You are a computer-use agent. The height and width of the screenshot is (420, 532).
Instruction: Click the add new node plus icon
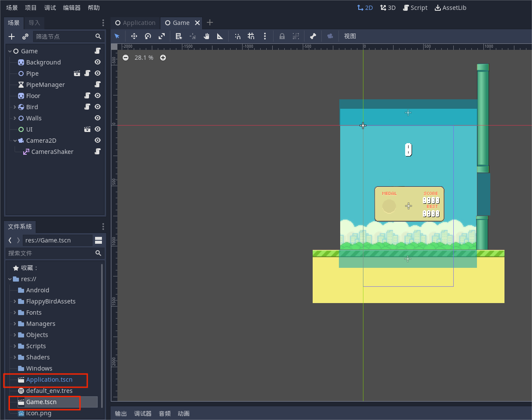pos(12,37)
